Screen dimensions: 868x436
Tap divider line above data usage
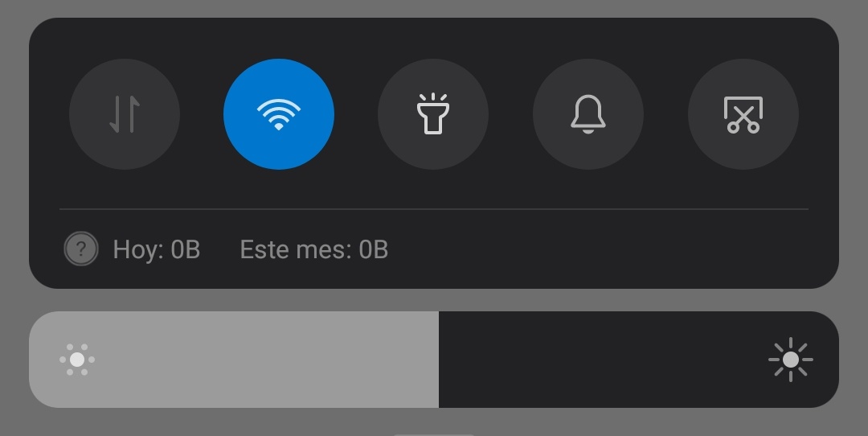tap(434, 209)
